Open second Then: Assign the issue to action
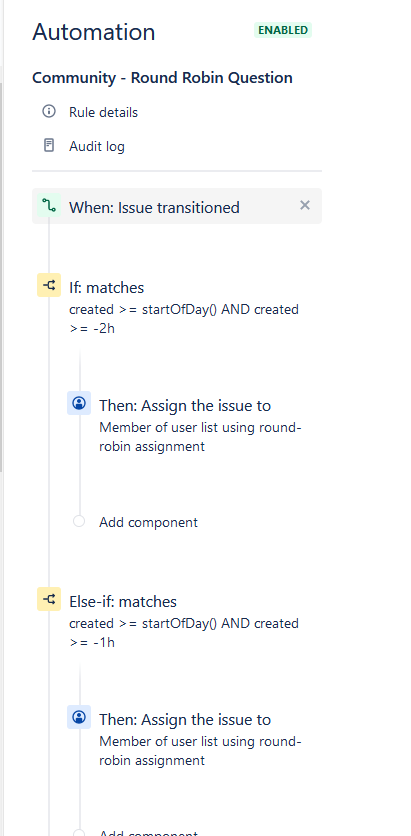The width and height of the screenshot is (411, 836). [x=185, y=720]
